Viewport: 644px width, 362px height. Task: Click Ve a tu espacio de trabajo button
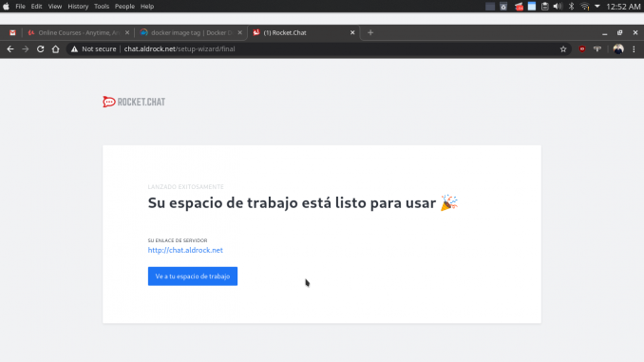coord(193,276)
